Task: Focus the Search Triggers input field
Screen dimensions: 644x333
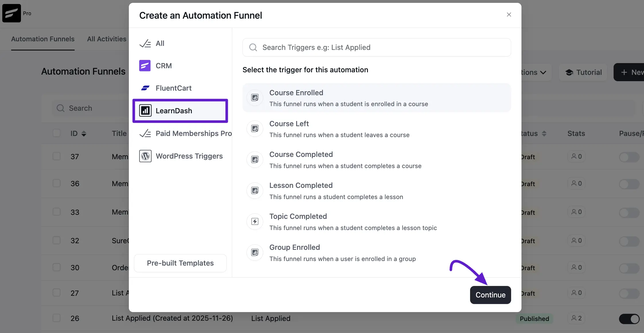Action: tap(377, 47)
